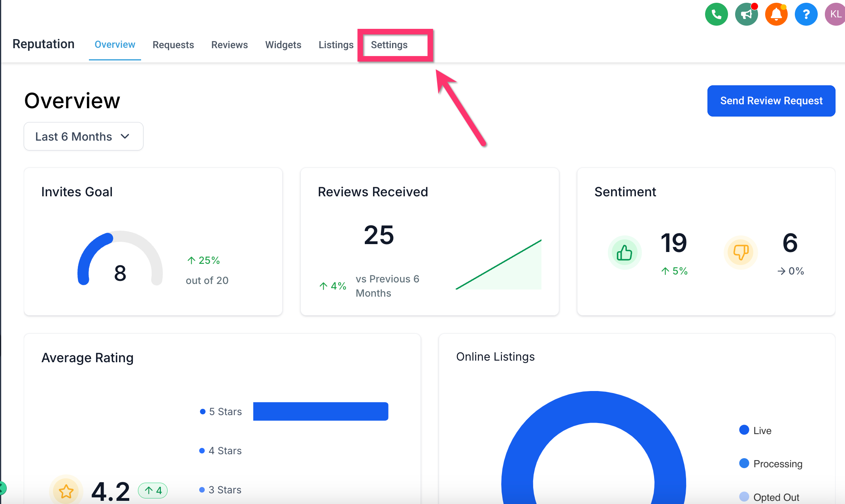Toggle the Live legend item
Viewport: 845px width, 504px height.
(x=762, y=431)
